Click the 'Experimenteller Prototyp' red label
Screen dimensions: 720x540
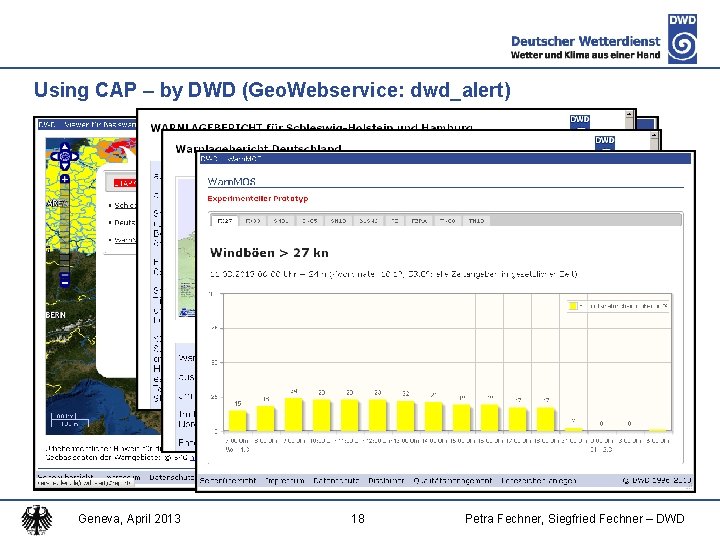coord(258,198)
